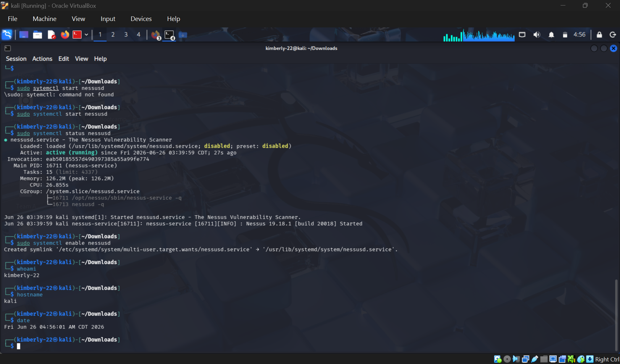This screenshot has height=364, width=620.
Task: Click the VirtualBox USB devices status icon
Action: pyautogui.click(x=534, y=359)
